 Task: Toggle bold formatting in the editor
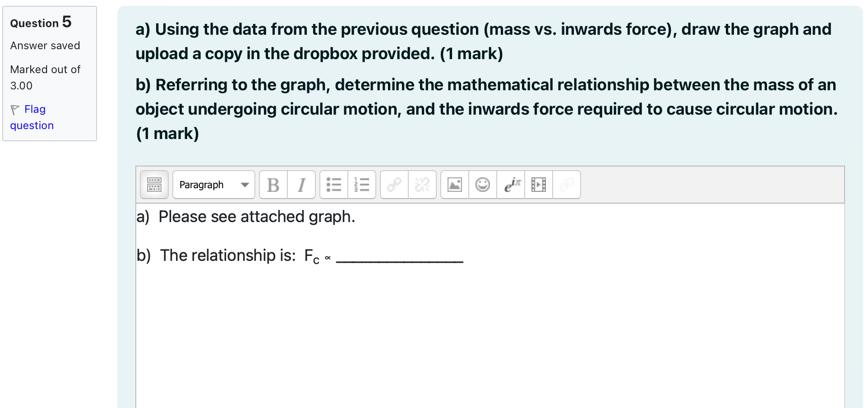pos(273,185)
